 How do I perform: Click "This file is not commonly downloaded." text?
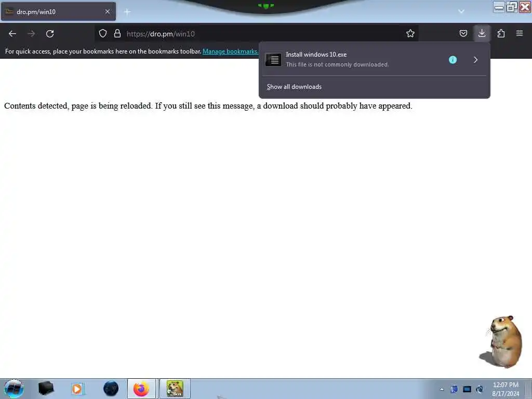[x=337, y=64]
